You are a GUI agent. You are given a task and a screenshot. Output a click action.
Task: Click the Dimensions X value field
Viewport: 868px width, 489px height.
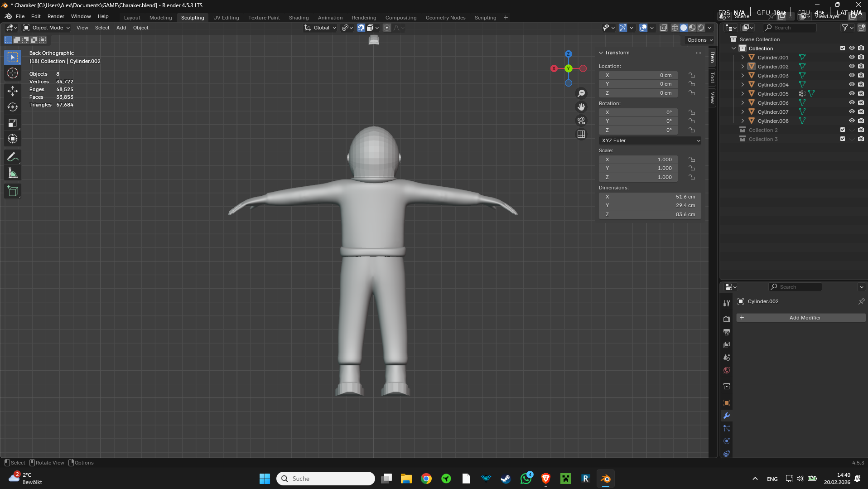650,197
